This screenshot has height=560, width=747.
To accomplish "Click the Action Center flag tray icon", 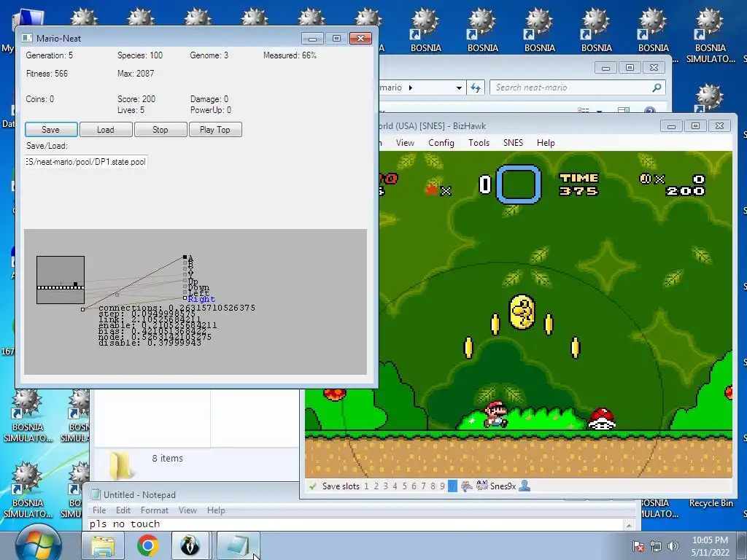I will pyautogui.click(x=638, y=546).
